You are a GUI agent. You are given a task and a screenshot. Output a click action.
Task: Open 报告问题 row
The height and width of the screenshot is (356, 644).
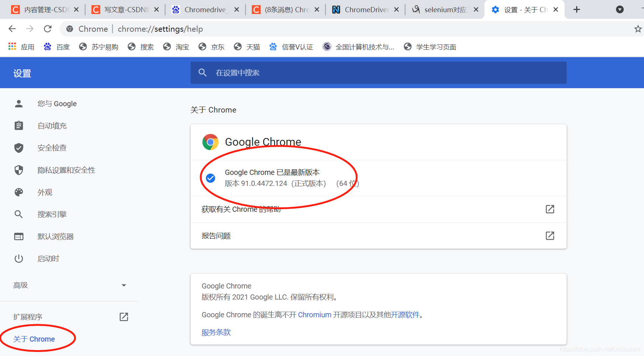click(x=379, y=235)
